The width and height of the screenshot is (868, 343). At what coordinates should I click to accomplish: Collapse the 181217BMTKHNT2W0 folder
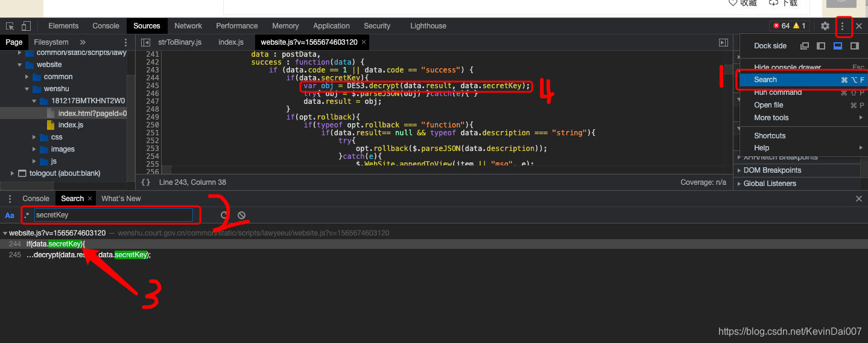[34, 101]
